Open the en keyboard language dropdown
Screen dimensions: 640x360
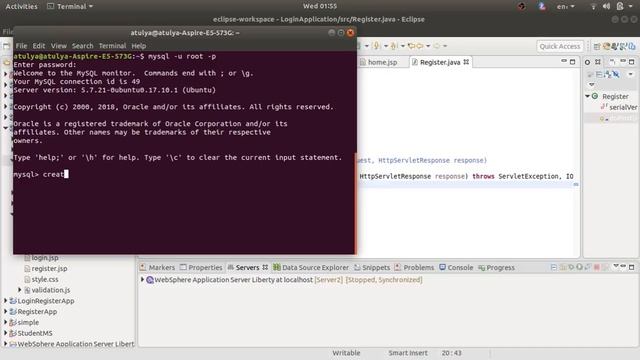point(565,7)
